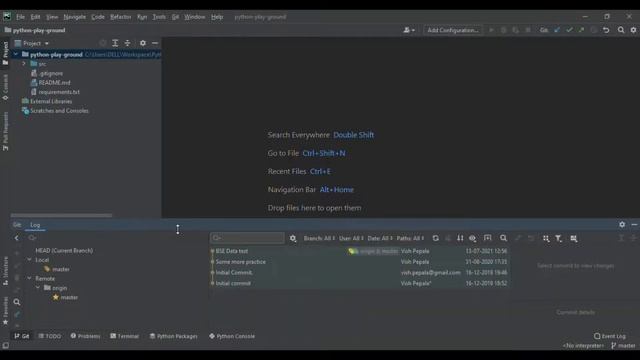
Task: Select HEAD (Current Branch) entry
Action: [64, 251]
